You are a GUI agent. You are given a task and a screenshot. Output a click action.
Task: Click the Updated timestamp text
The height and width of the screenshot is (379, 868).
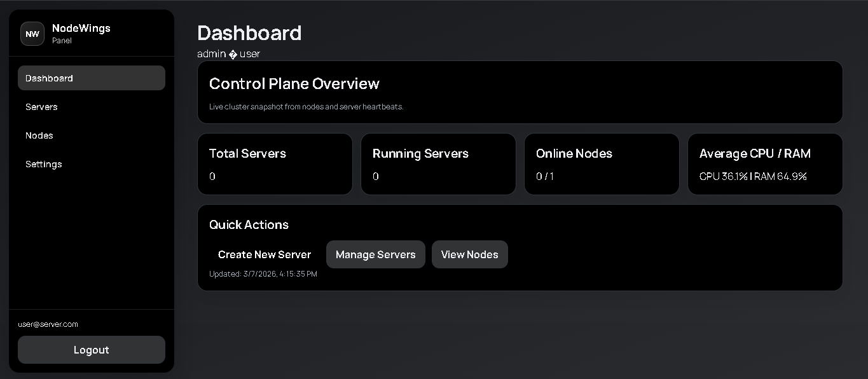263,273
